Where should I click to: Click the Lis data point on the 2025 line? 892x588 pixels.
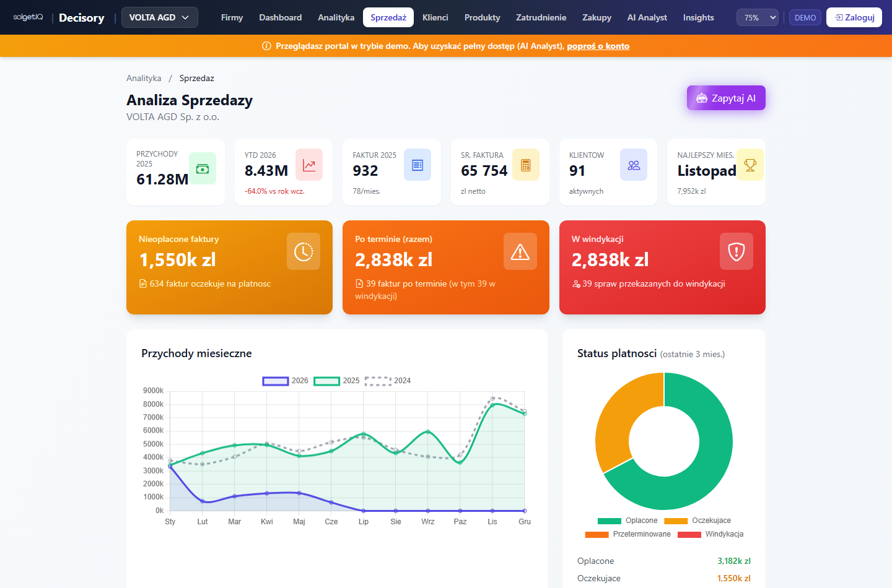pyautogui.click(x=492, y=404)
